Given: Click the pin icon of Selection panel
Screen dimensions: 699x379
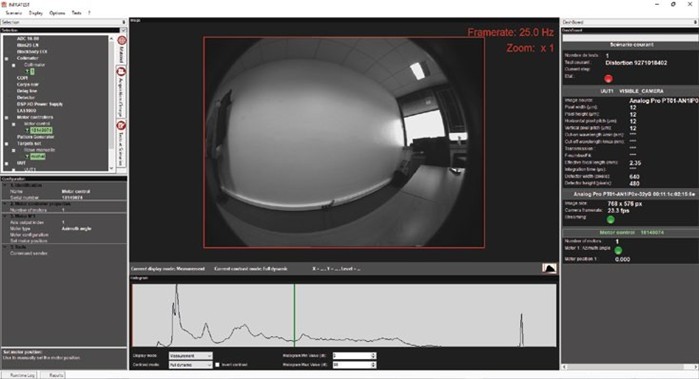Looking at the screenshot, I should point(124,22).
